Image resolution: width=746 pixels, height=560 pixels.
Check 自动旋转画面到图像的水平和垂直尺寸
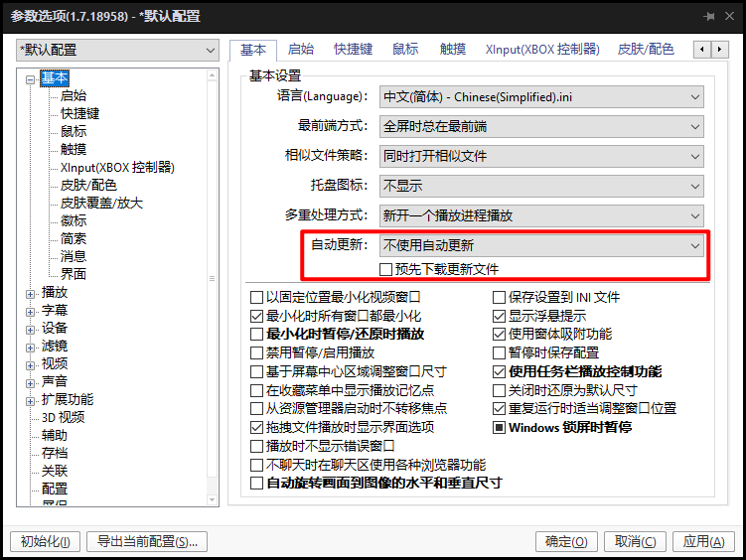pyautogui.click(x=257, y=484)
